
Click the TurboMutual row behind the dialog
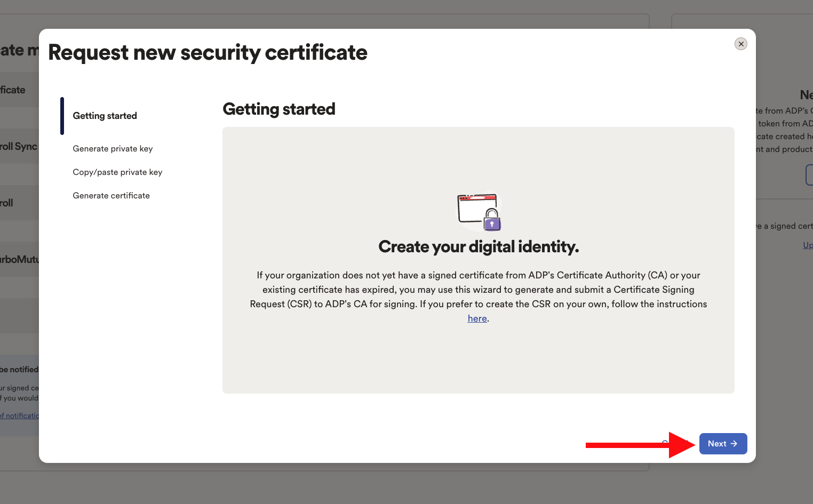[20, 259]
